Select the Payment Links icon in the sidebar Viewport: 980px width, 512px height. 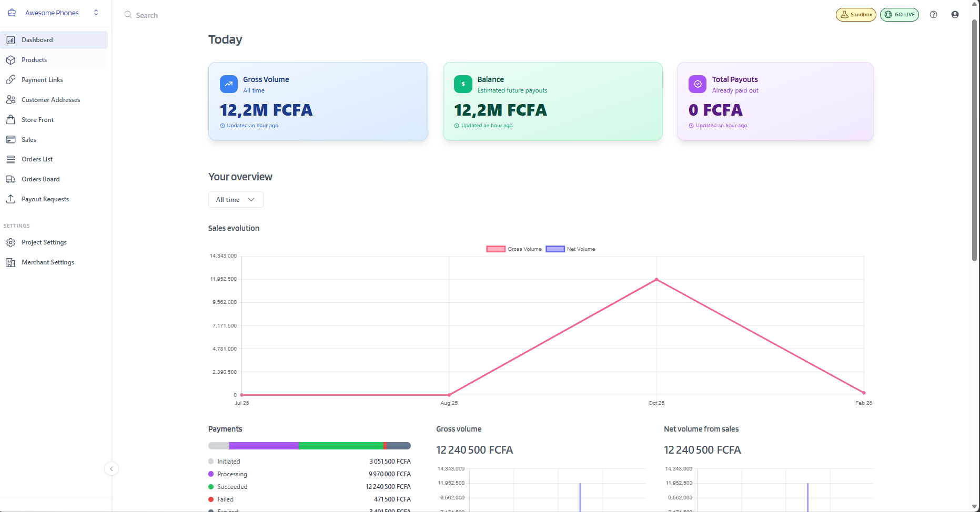tap(11, 79)
